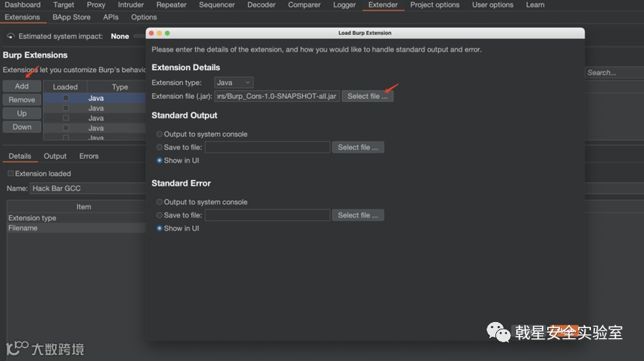Open User options tab
644x361 pixels.
(x=493, y=5)
